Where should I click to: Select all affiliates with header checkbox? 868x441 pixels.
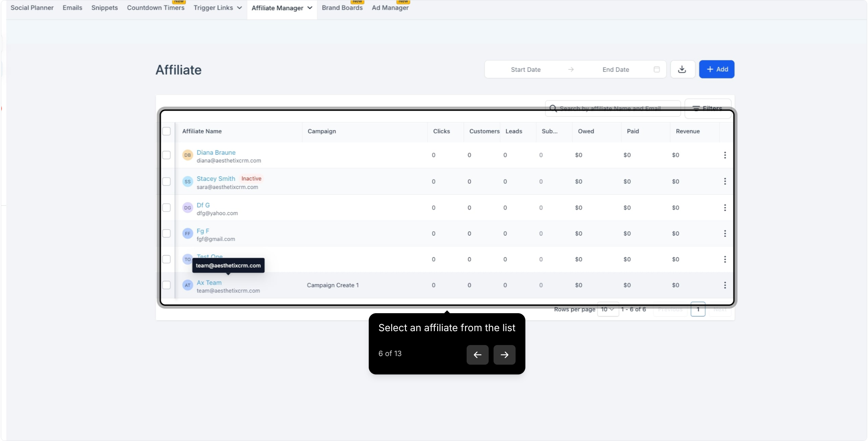click(x=166, y=131)
